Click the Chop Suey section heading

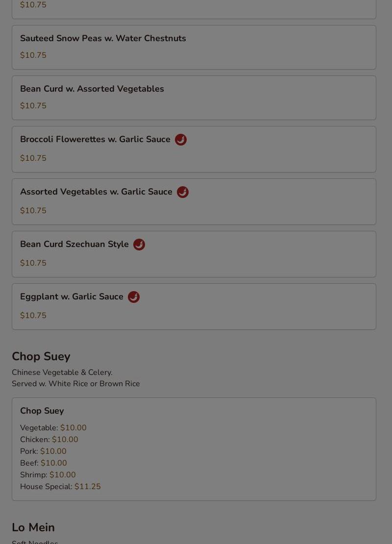[41, 356]
